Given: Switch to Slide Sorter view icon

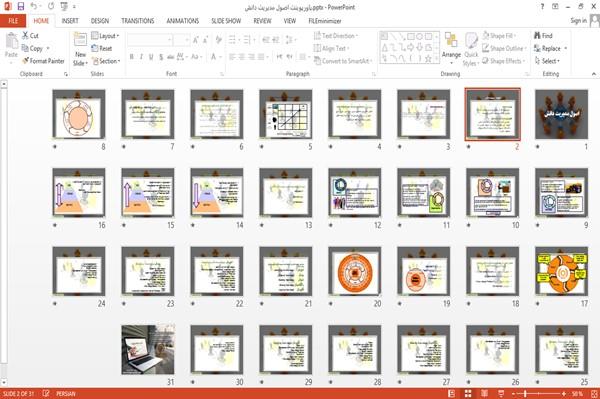Looking at the screenshot, I should tap(468, 393).
